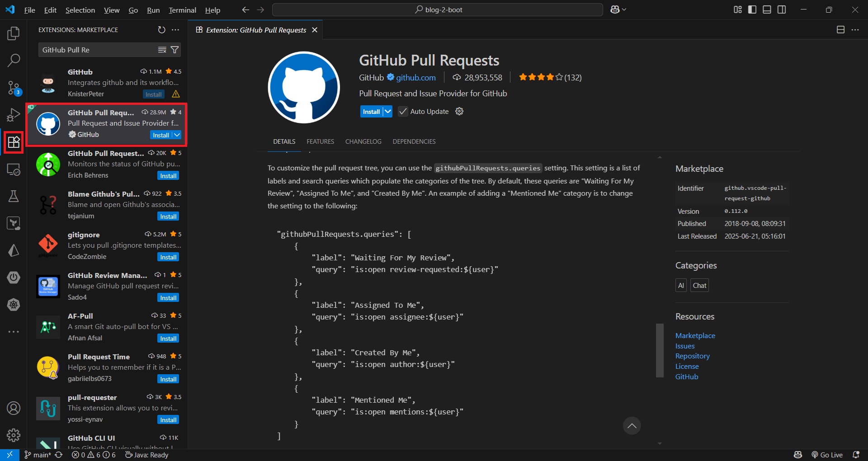Image resolution: width=868 pixels, height=461 pixels.
Task: Open the Terminal menu
Action: point(182,10)
